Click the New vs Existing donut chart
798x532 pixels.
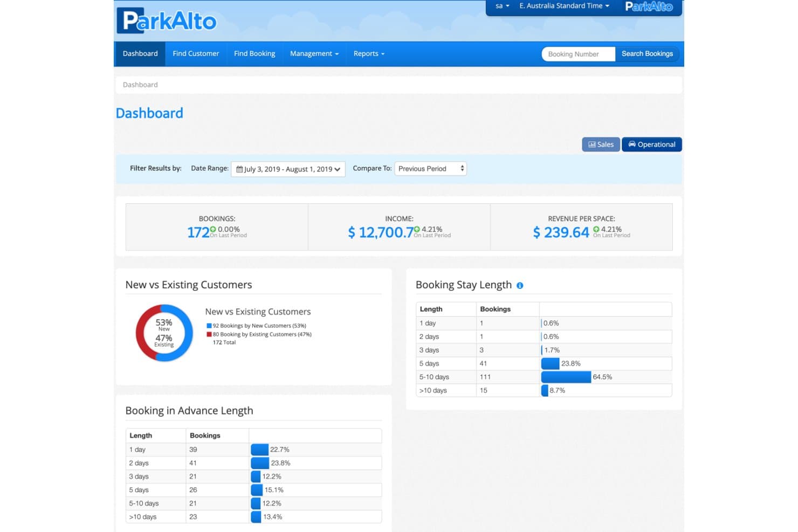click(x=164, y=333)
